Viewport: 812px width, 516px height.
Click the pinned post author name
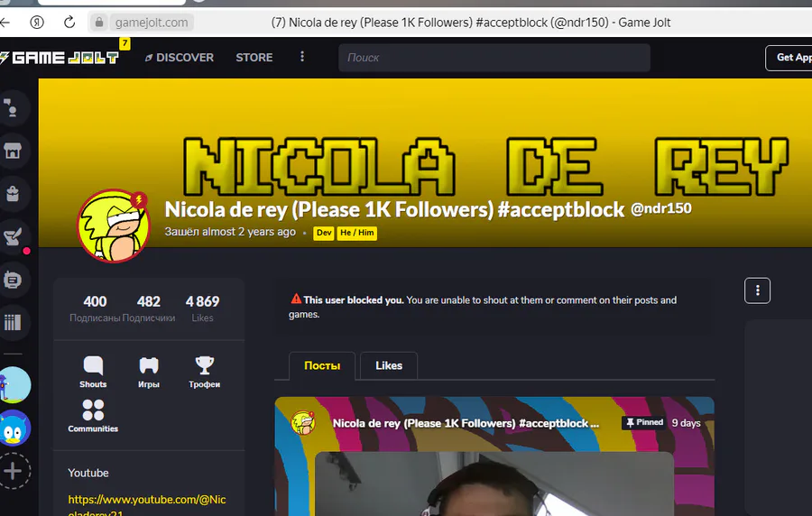tap(466, 423)
